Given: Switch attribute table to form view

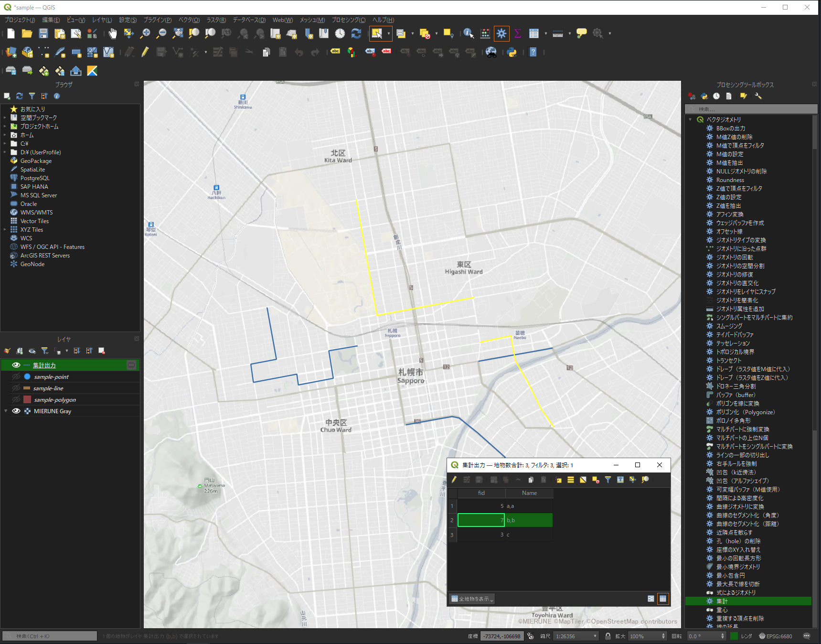Looking at the screenshot, I should tap(650, 599).
